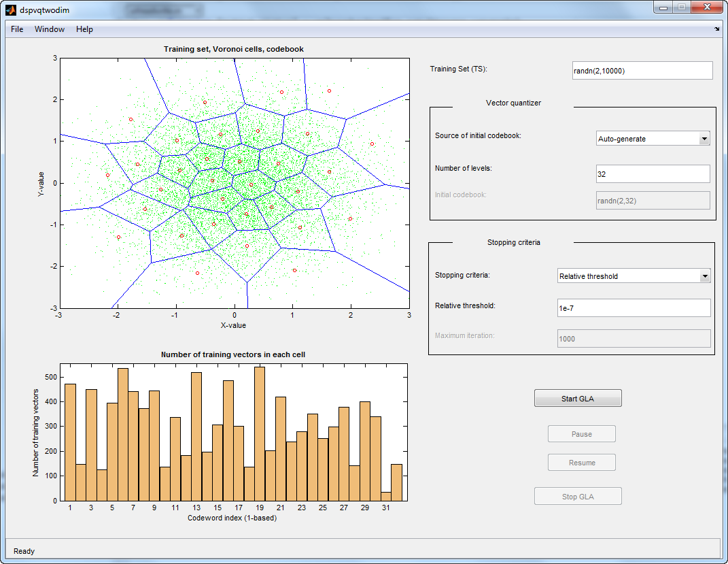Open the Window menu
The width and height of the screenshot is (728, 564).
pos(50,29)
